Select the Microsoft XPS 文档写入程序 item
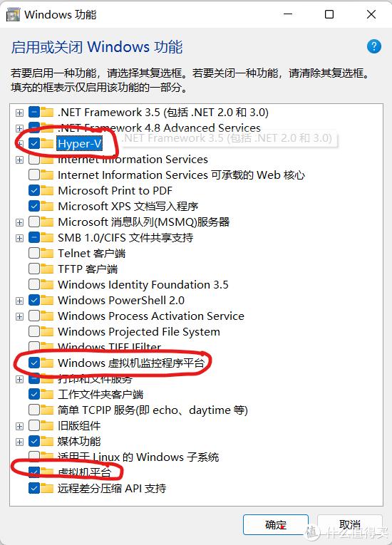The width and height of the screenshot is (392, 545). 128,206
